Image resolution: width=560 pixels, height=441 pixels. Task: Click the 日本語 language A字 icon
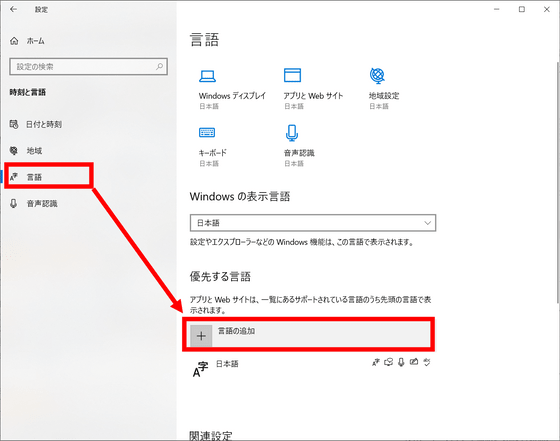click(200, 369)
